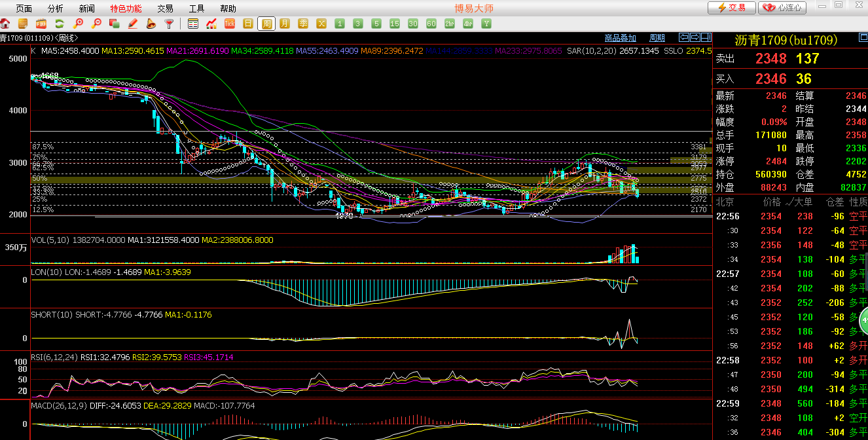Screen dimensions: 868x440
Task: Open the 商品叠加 link
Action: tap(620, 38)
